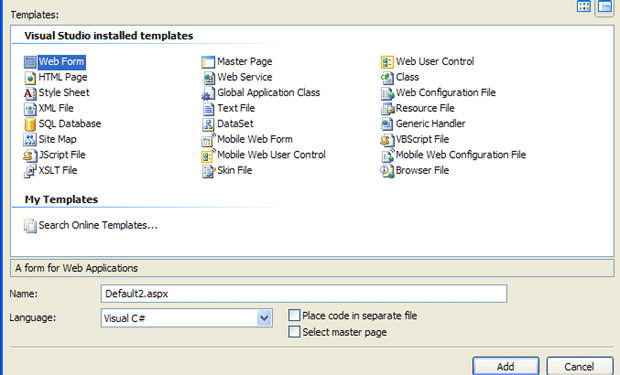Click the Cancel button
Image resolution: width=620 pixels, height=375 pixels.
coord(579,366)
